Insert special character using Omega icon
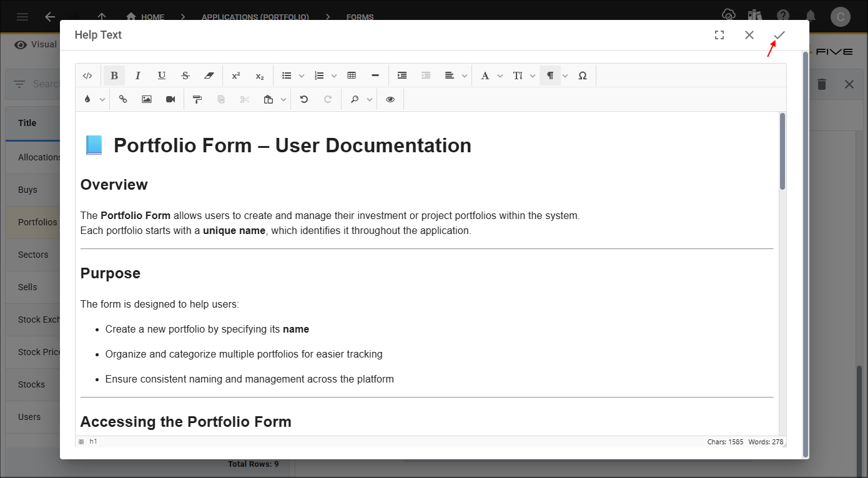The width and height of the screenshot is (868, 478). click(x=583, y=76)
